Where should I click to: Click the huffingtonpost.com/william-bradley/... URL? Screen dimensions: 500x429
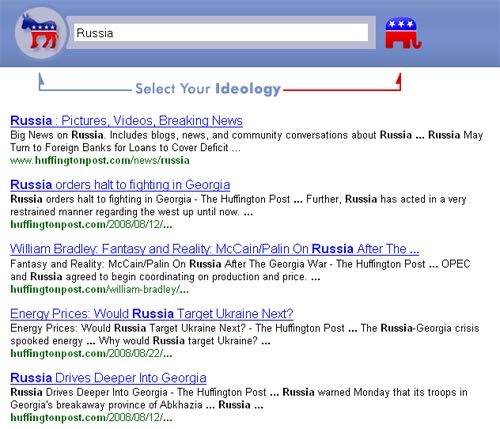pos(99,289)
